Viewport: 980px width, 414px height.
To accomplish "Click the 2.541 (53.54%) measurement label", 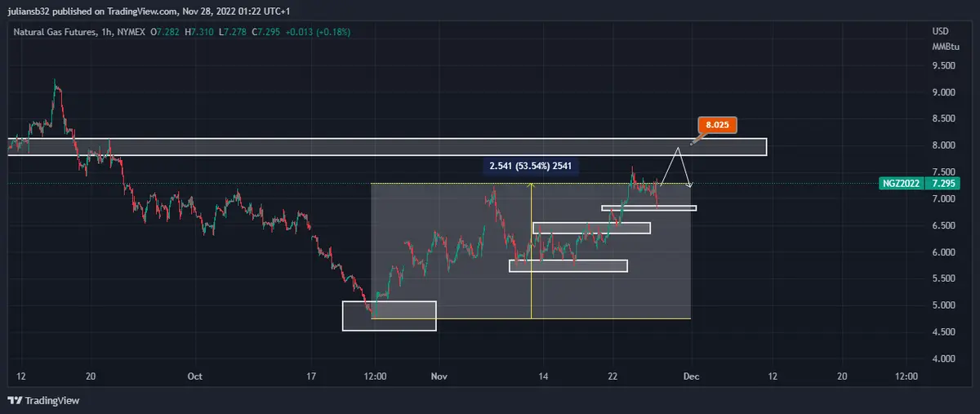I will [x=529, y=167].
